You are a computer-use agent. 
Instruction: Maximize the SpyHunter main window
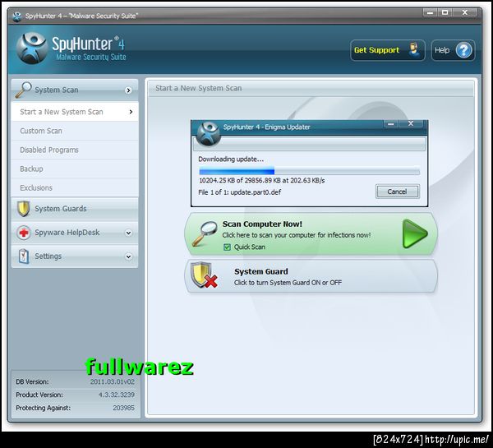(x=445, y=12)
